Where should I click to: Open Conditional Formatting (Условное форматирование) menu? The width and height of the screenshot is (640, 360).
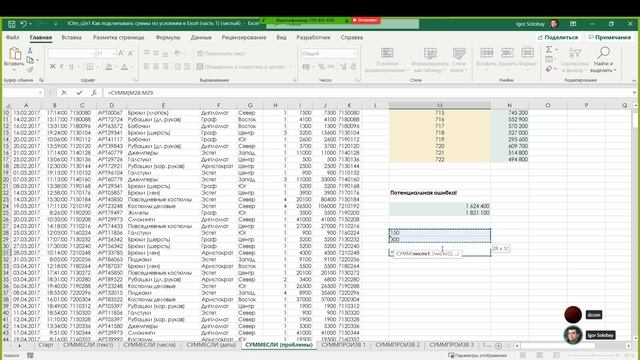coord(387,60)
